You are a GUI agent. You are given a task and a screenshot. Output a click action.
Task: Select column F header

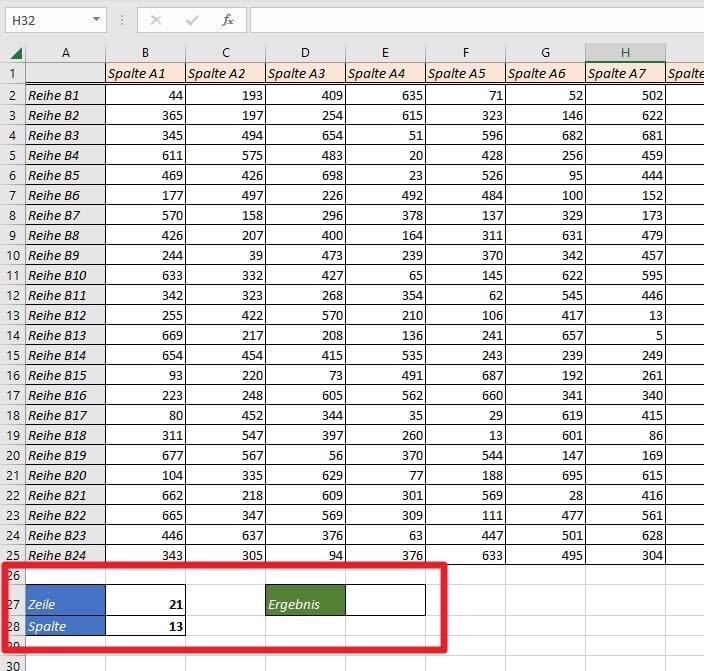tap(466, 53)
